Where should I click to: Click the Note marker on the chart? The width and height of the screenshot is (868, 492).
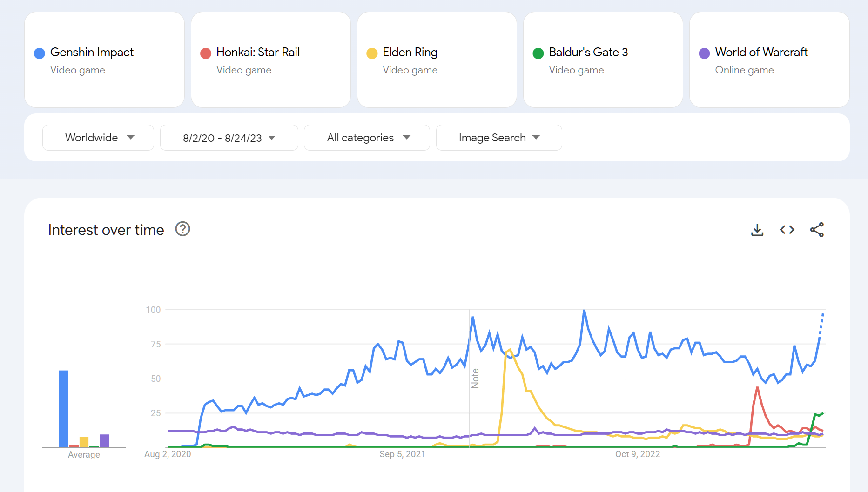475,378
